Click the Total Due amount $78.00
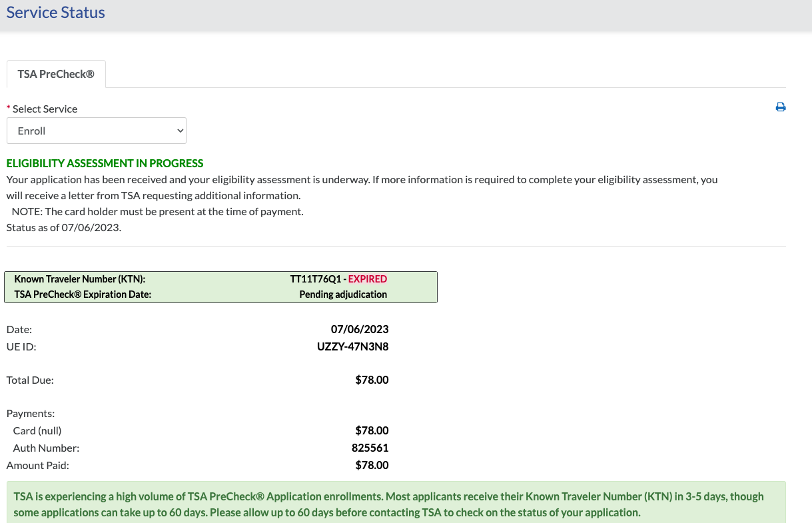Screen dimensions: 812x523 coord(372,380)
